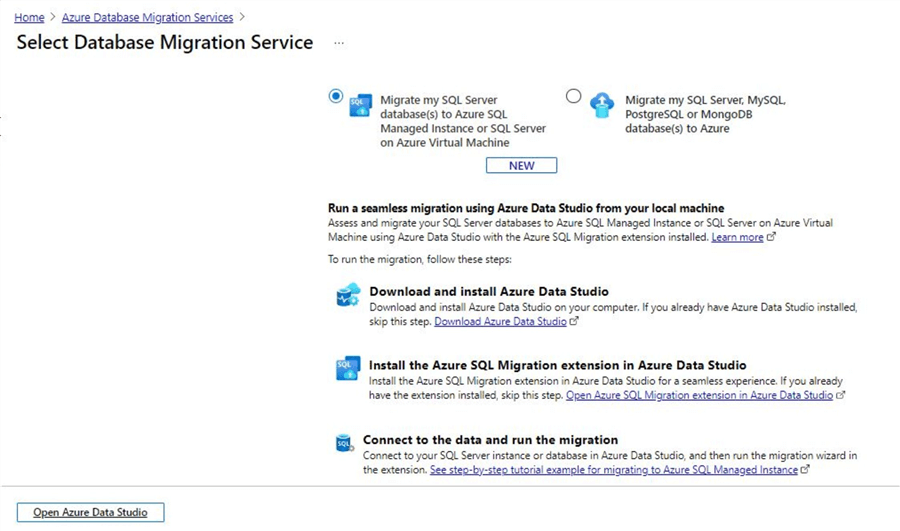Click the NEW badge under first option
This screenshot has height=531, width=900.
tap(521, 165)
